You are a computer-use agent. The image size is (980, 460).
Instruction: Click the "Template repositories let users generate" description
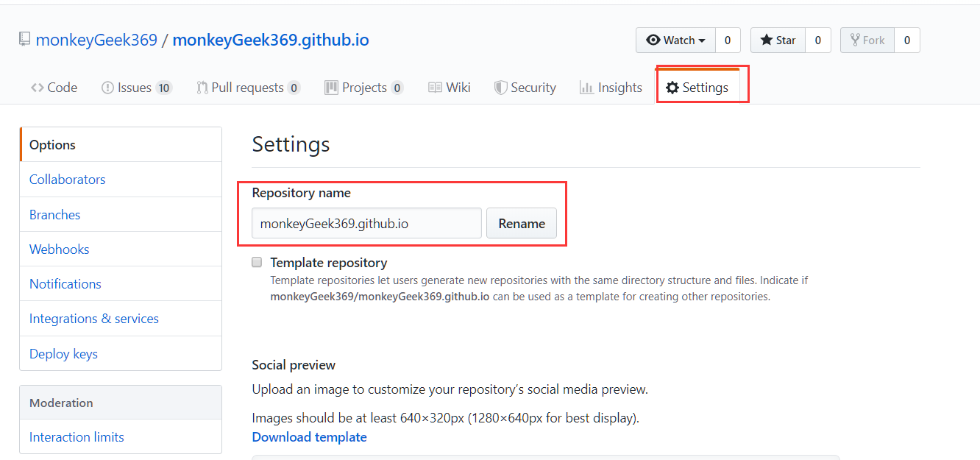(539, 289)
